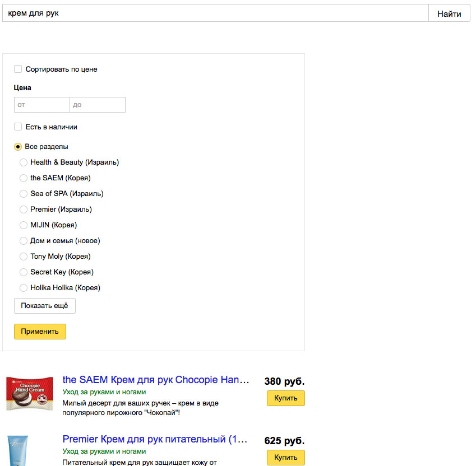Check the Есть в наличии option
Screen dimensions: 476x466
18,127
